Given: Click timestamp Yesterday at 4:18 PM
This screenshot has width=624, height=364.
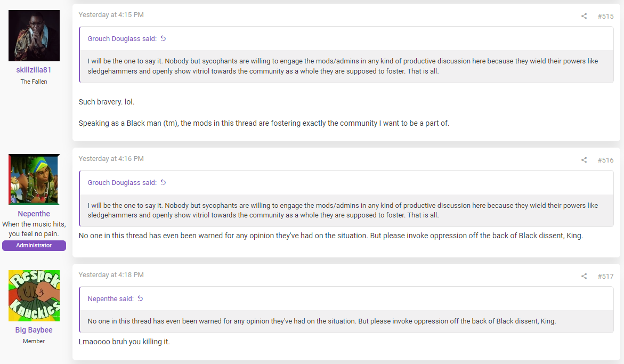Looking at the screenshot, I should tap(111, 275).
